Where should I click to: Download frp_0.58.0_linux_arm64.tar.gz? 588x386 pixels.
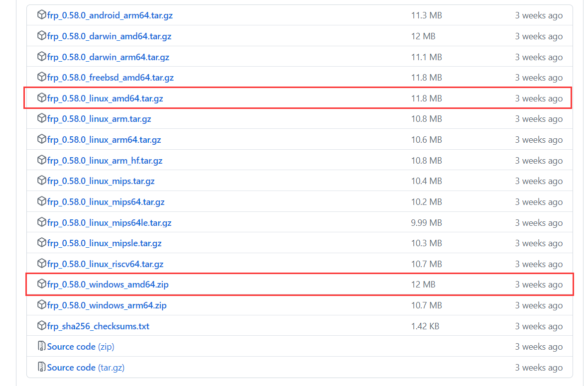coord(104,140)
